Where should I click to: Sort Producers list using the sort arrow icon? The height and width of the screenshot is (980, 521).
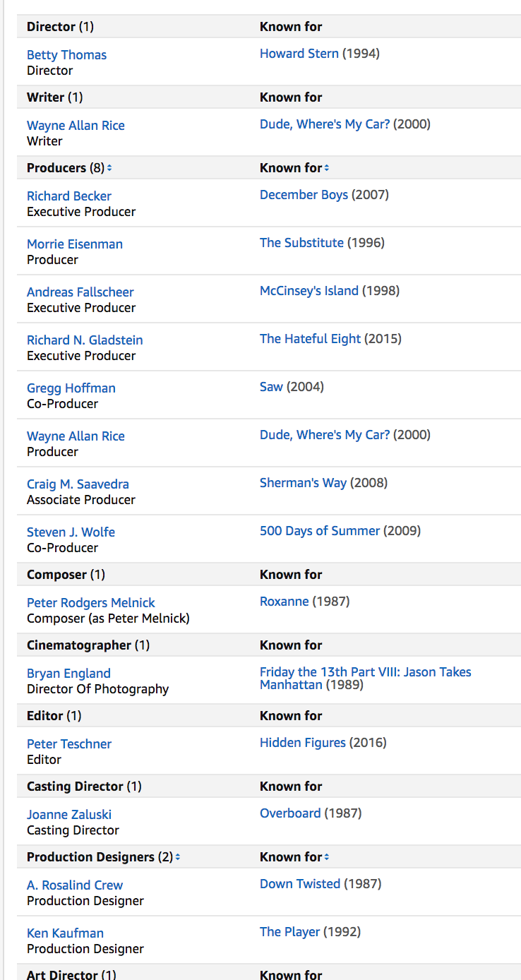109,168
